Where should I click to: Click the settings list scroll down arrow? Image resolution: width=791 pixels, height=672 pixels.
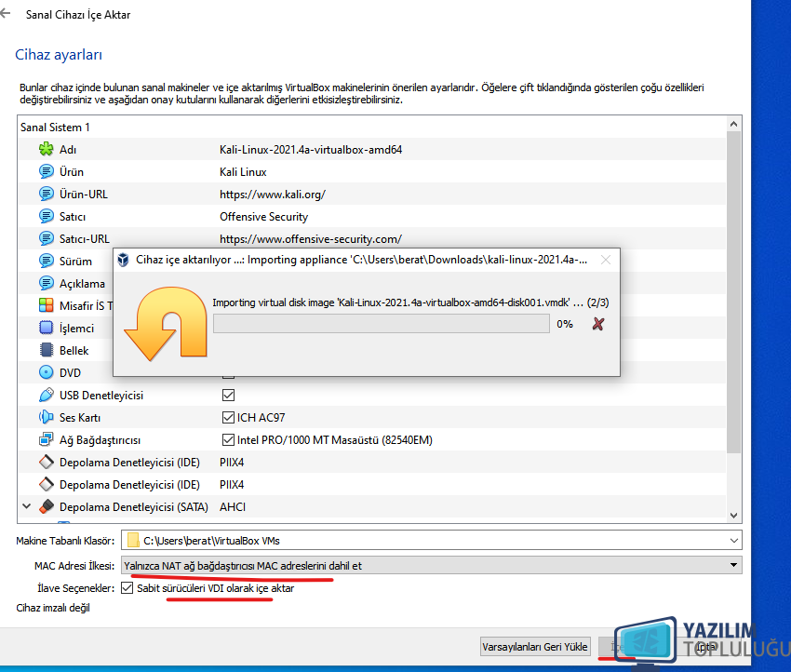pyautogui.click(x=734, y=515)
